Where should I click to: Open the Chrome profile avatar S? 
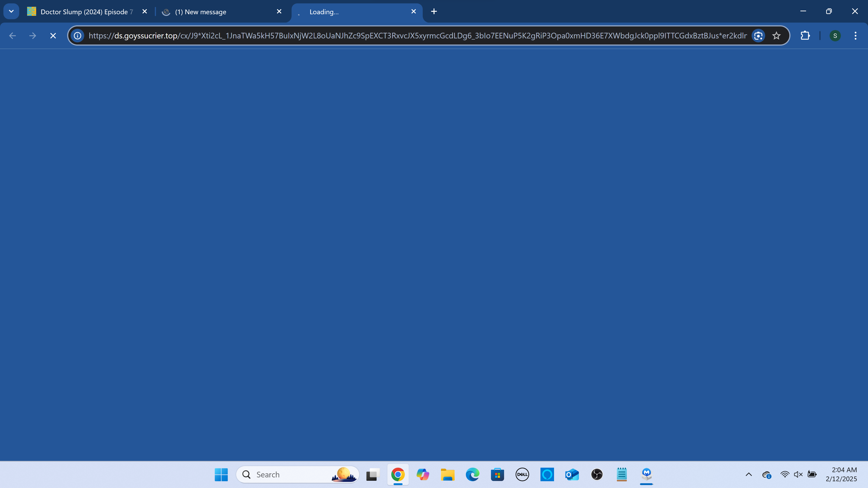tap(835, 36)
